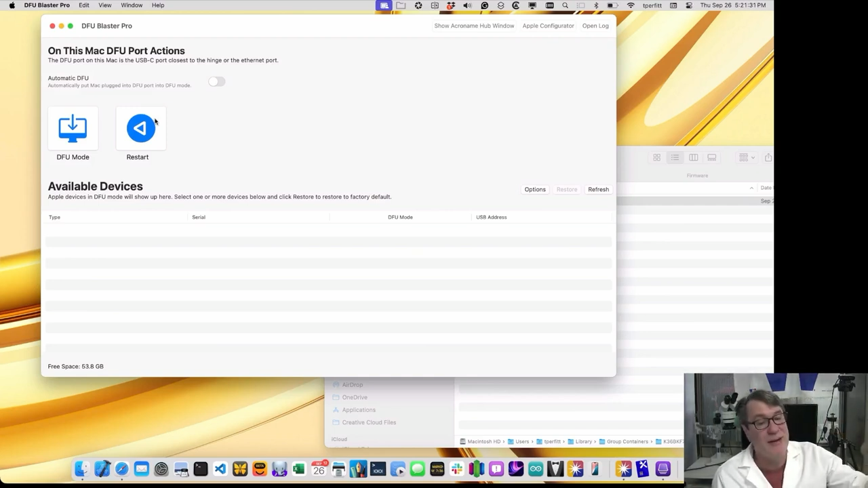
Task: Switch Finder window to icon view
Action: (656, 157)
